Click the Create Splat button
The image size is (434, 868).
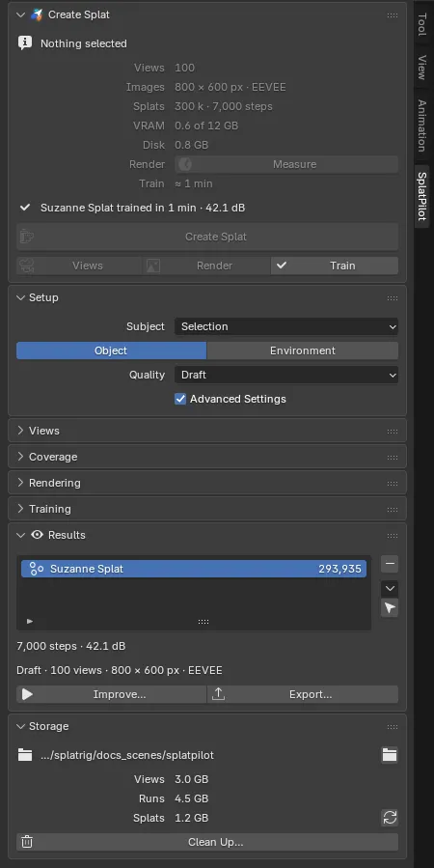[x=207, y=237]
